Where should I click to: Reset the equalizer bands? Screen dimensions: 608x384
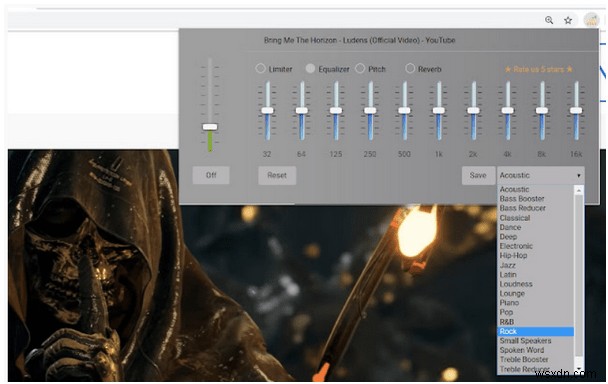[277, 175]
